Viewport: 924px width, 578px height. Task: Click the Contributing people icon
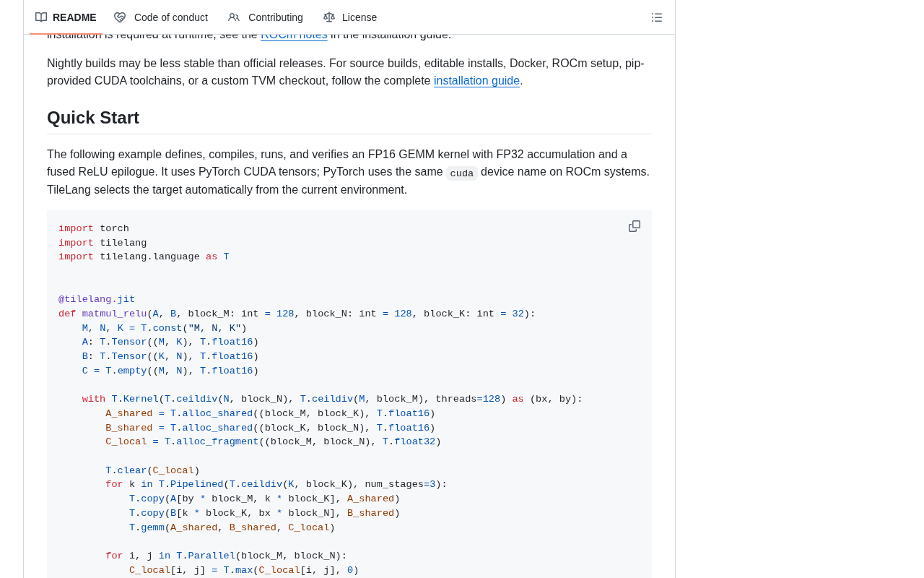(234, 17)
